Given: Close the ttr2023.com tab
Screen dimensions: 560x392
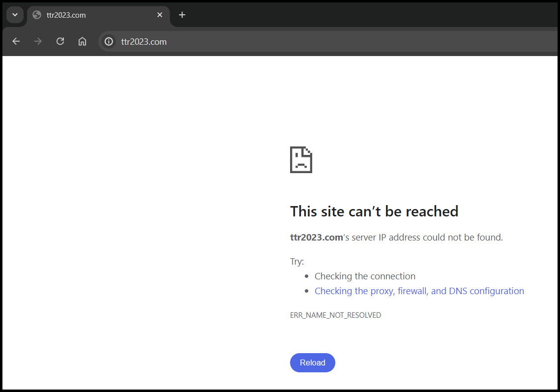Looking at the screenshot, I should (x=160, y=15).
